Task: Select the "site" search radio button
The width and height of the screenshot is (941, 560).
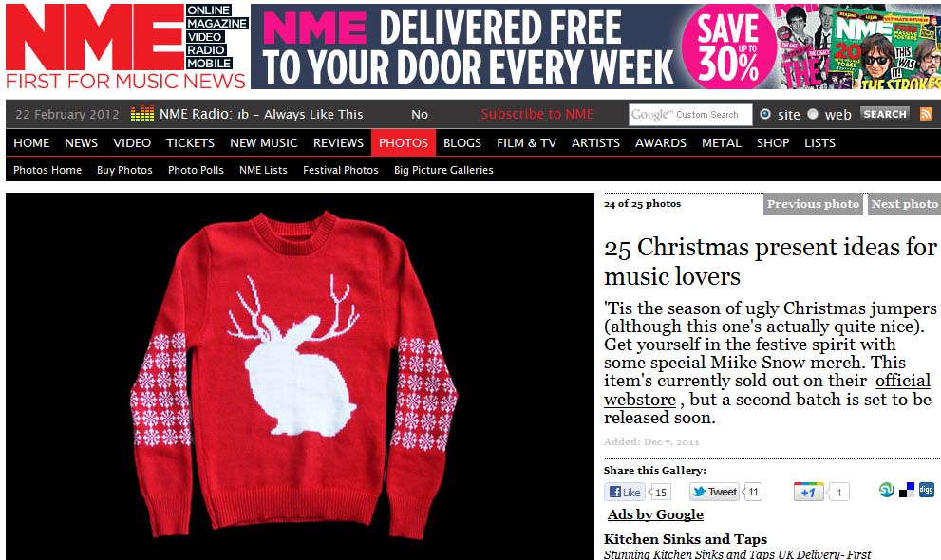Action: 765,114
